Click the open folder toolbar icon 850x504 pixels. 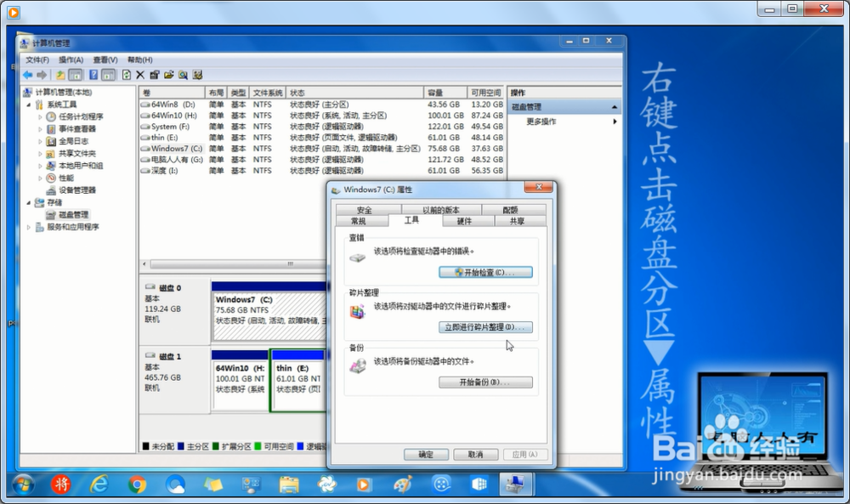tap(168, 75)
